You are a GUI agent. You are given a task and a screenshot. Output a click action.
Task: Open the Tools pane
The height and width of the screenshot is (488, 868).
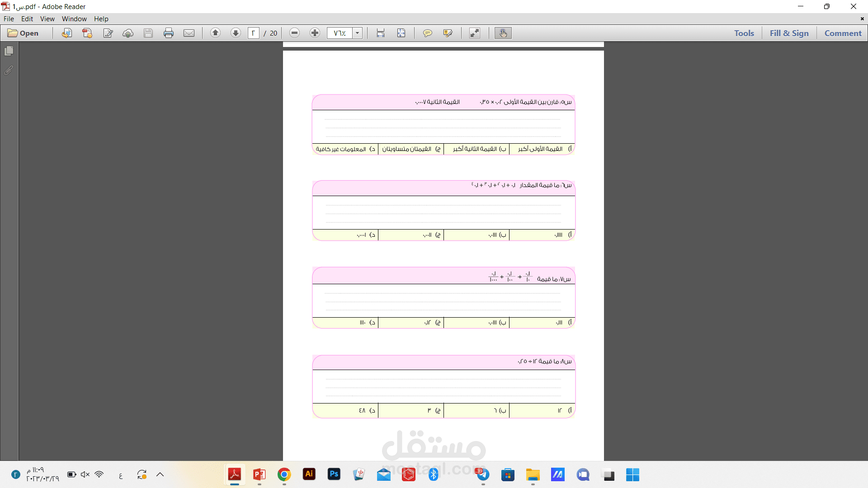click(x=744, y=33)
